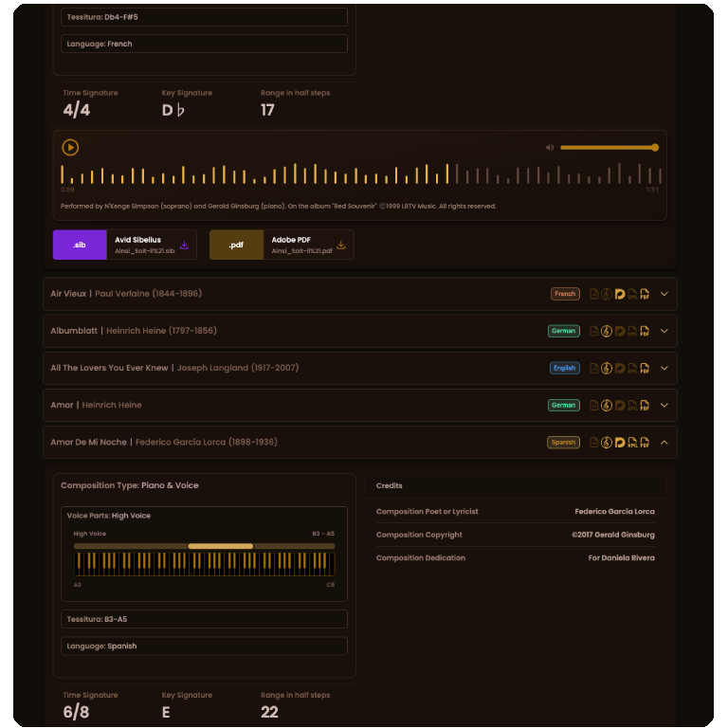Image resolution: width=728 pixels, height=728 pixels.
Task: Click first file icon in Amor De Mi Noche row
Action: (593, 443)
